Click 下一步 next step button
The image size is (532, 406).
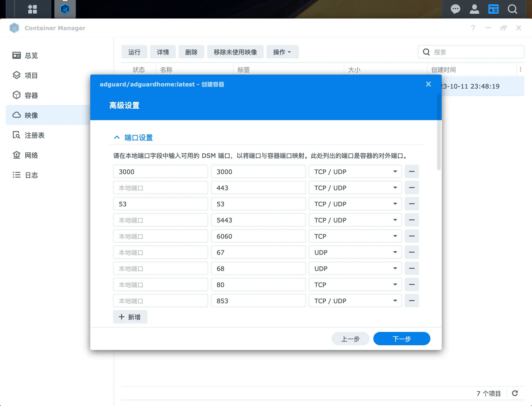coord(401,339)
